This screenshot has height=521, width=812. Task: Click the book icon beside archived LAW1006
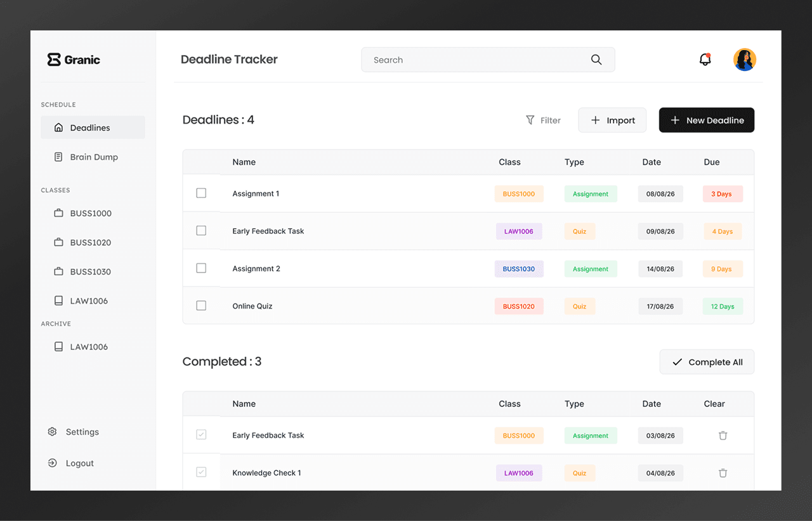pos(58,347)
